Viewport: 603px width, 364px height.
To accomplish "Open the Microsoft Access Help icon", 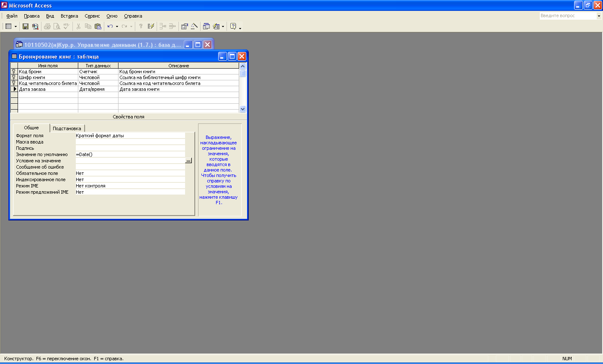I will pos(233,26).
